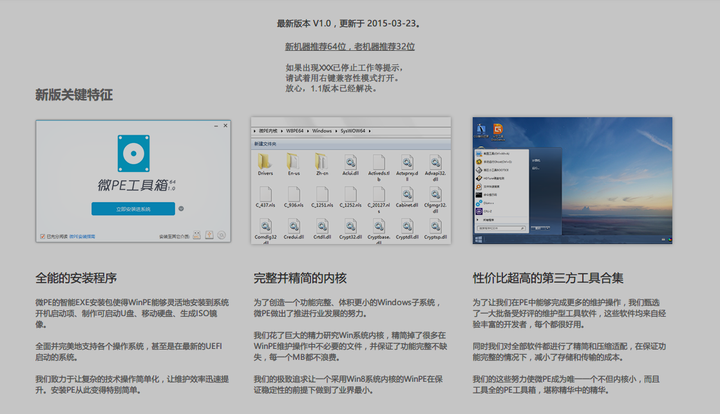This screenshot has height=414, width=720.
Task: Click the WePE blue disc logo
Action: [x=134, y=153]
